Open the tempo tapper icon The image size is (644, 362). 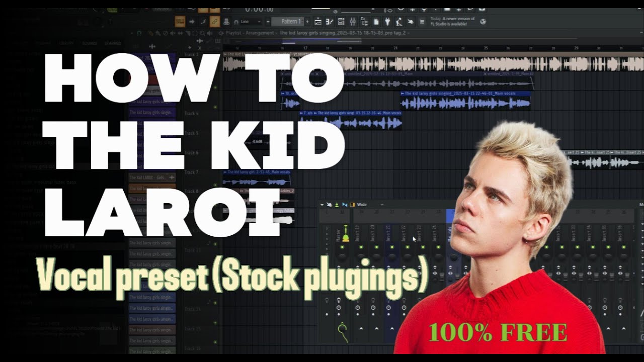pyautogui.click(x=399, y=22)
